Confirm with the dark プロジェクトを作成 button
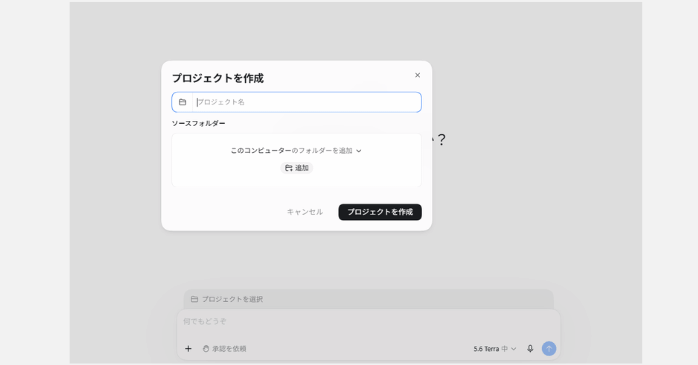The image size is (698, 365). pos(380,212)
